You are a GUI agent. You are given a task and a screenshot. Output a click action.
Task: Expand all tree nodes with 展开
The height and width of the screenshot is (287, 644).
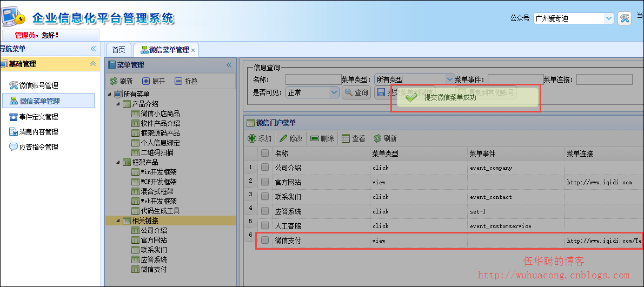(154, 81)
